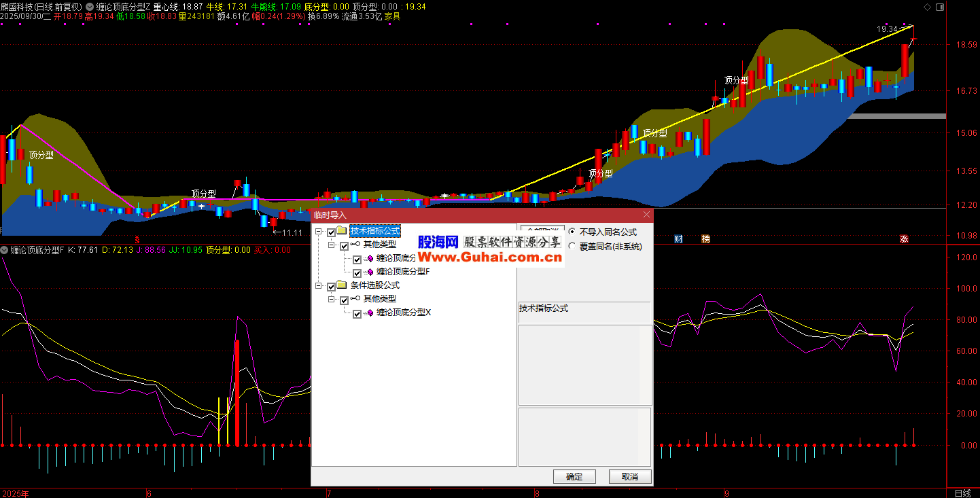
Task: Close the 临时导入 dialog
Action: pos(646,215)
